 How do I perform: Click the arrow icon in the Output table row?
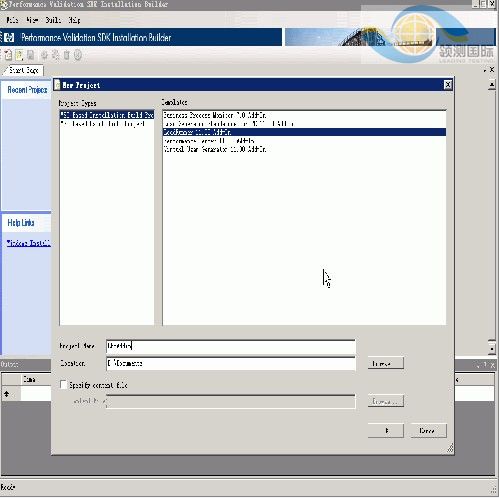point(6,394)
